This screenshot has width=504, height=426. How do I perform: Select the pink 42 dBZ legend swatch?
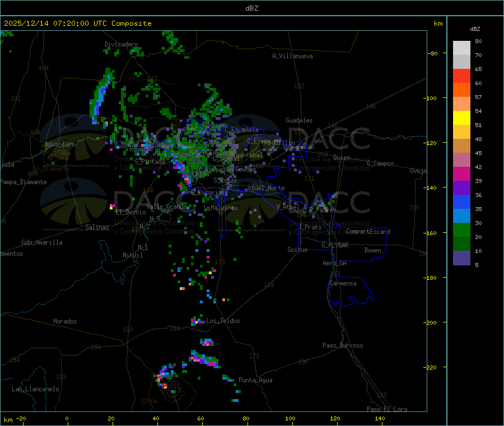tap(461, 160)
